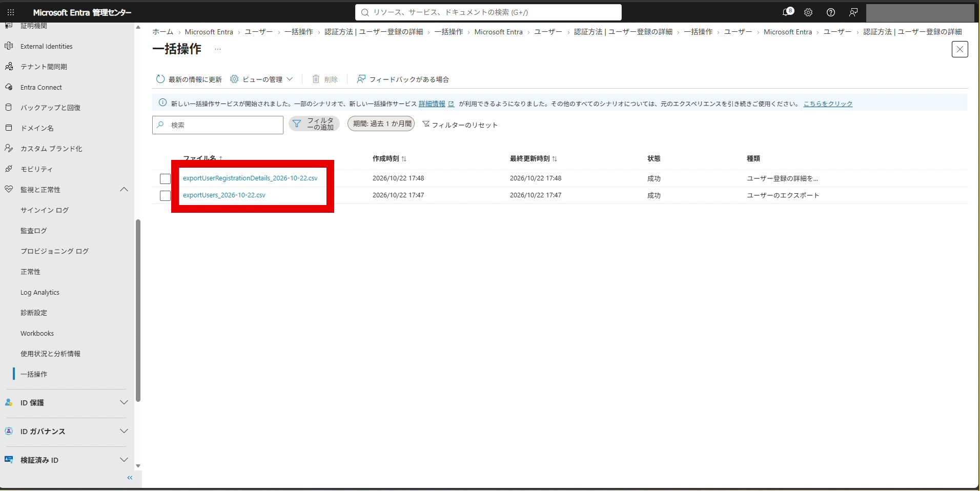This screenshot has height=491, width=980.
Task: Open テナント間同期 in the sidebar
Action: (44, 67)
